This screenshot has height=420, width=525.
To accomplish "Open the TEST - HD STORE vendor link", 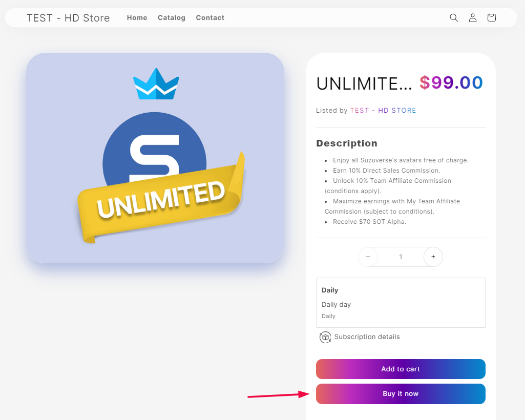I will pyautogui.click(x=383, y=111).
